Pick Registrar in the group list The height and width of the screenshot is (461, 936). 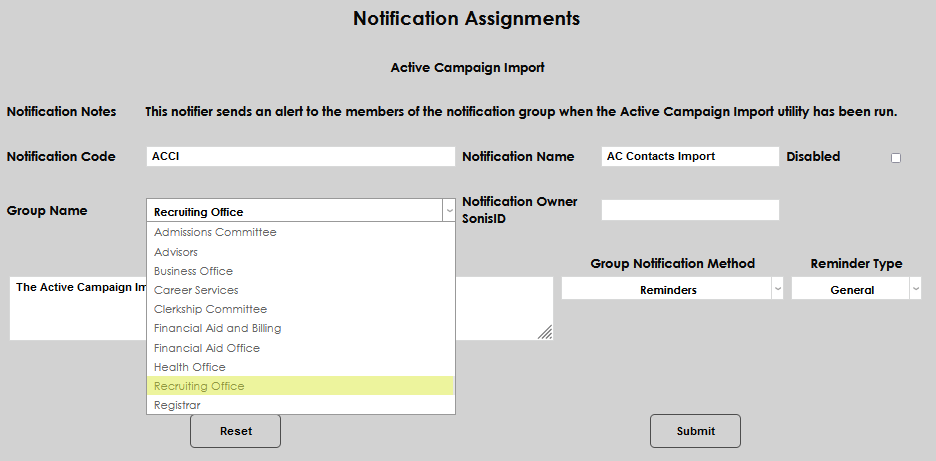177,405
